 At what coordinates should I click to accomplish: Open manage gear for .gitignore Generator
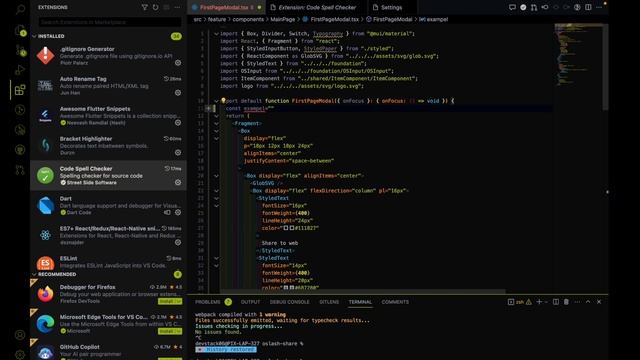pos(178,63)
